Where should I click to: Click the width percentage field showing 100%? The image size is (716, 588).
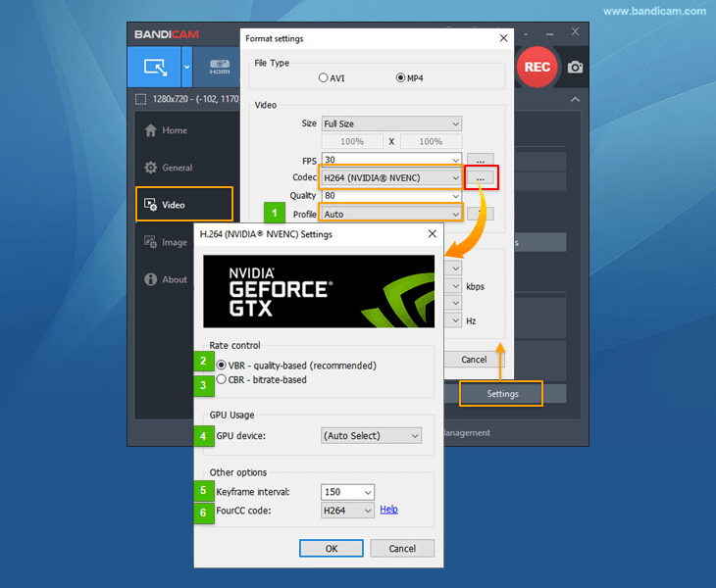(352, 141)
